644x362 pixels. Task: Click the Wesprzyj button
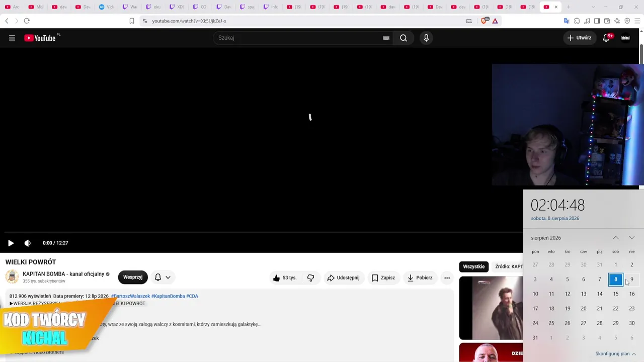pyautogui.click(x=133, y=277)
